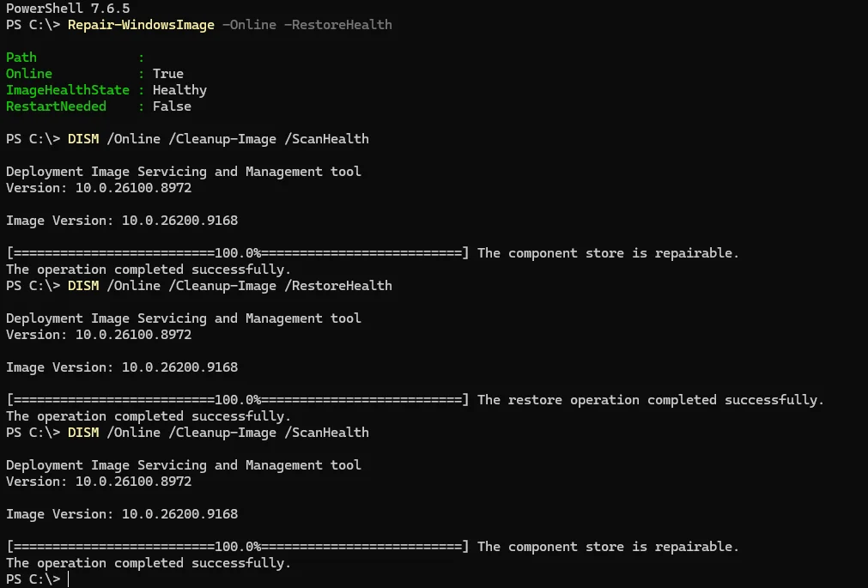
Task: Click 'The restore operation completed successfully' message
Action: (651, 400)
